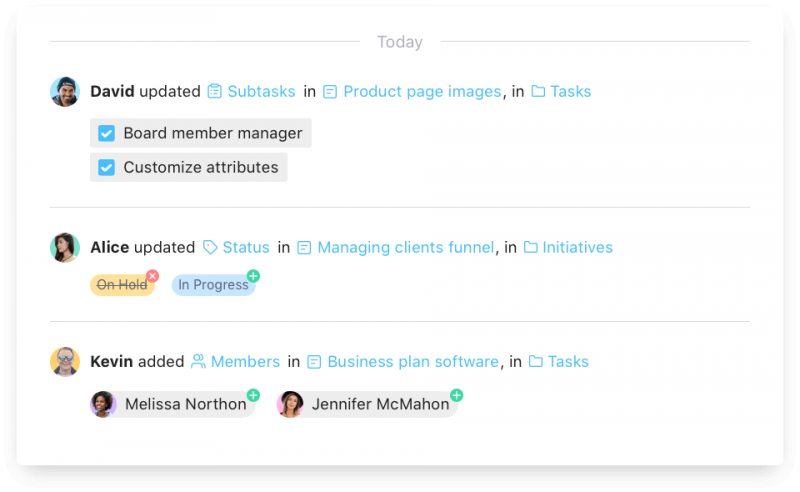The height and width of the screenshot is (492, 800).
Task: Click David's profile avatar
Action: (65, 91)
